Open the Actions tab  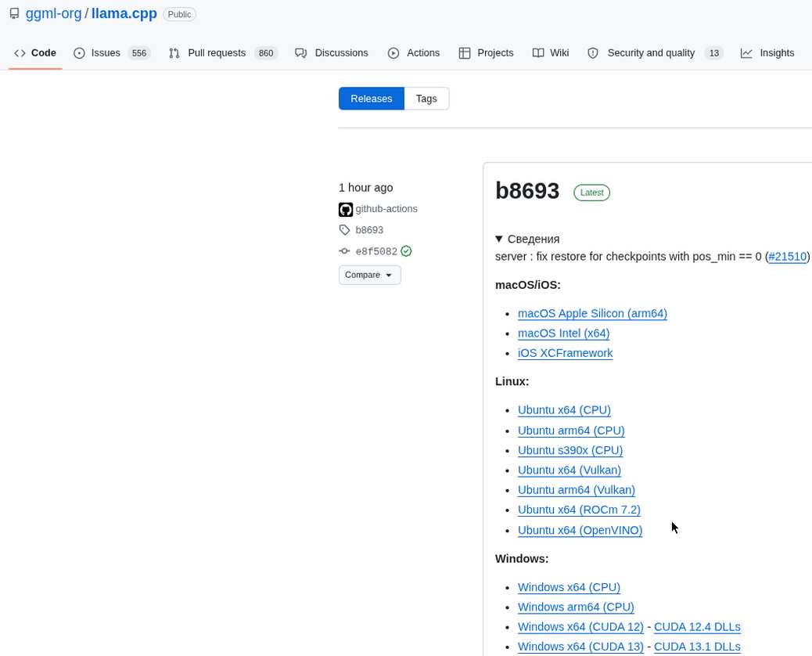[x=414, y=53]
